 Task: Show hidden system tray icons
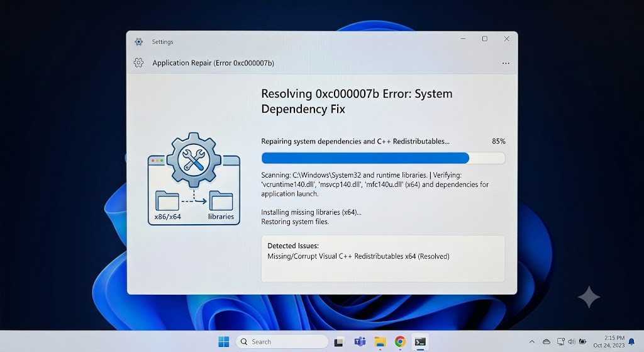pos(532,342)
